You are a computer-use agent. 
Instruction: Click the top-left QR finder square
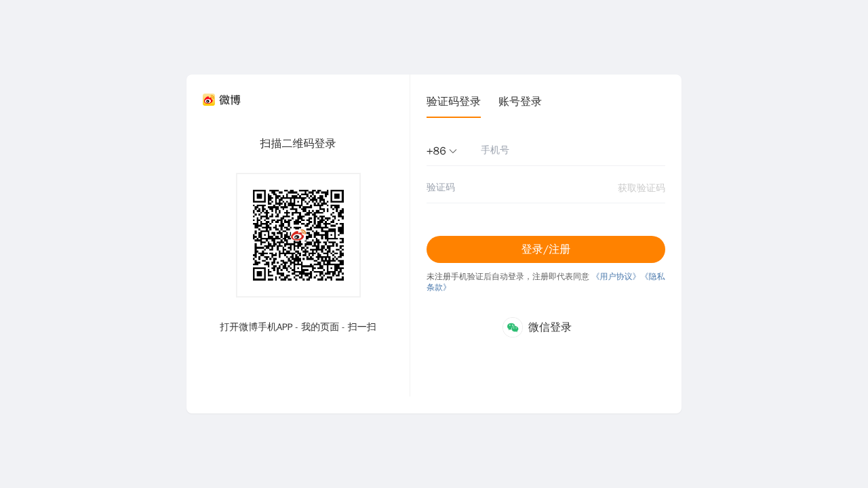(x=259, y=196)
